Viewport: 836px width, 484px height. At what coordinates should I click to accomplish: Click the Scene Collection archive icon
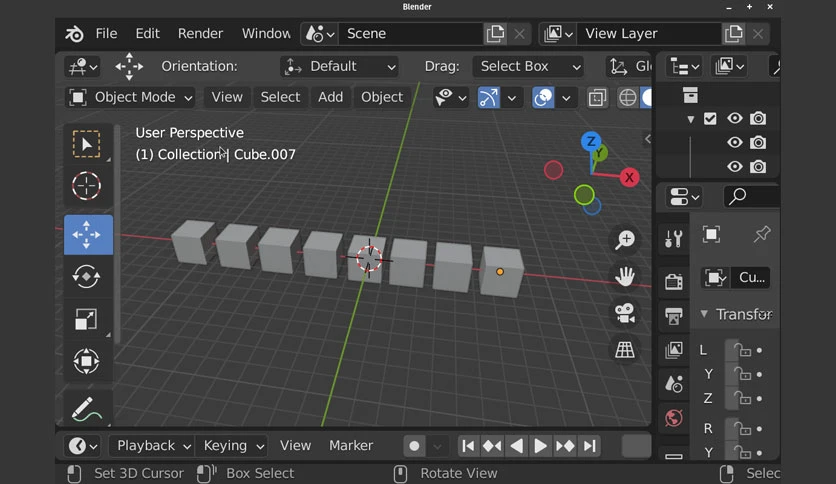point(690,95)
